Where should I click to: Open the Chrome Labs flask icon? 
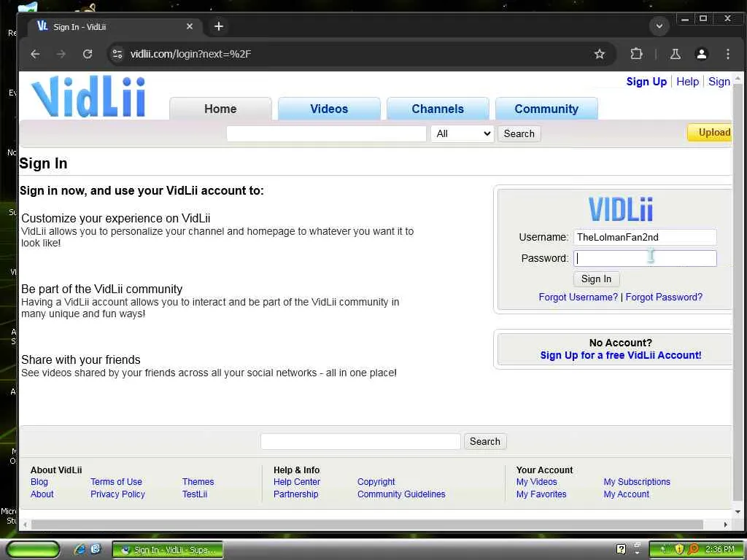(675, 54)
